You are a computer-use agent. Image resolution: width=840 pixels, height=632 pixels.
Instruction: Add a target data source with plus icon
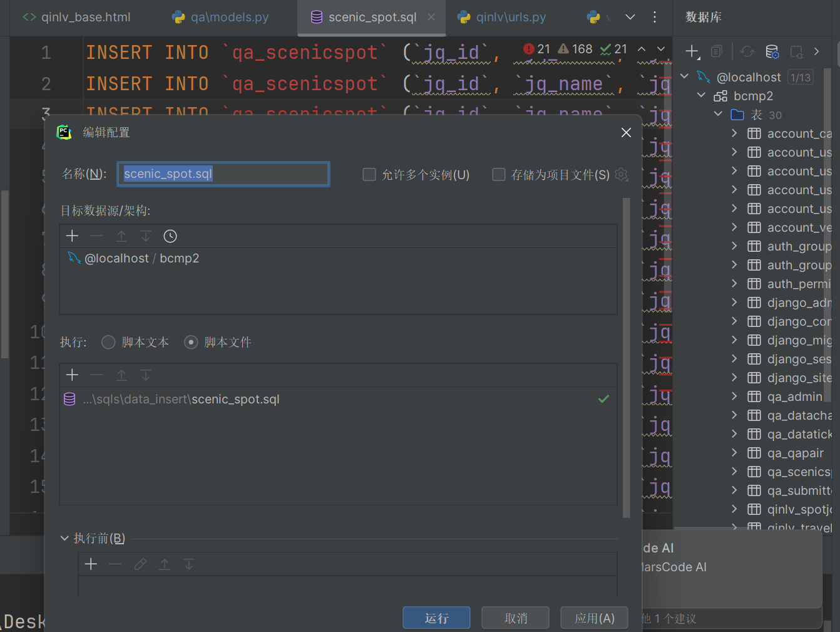(73, 236)
